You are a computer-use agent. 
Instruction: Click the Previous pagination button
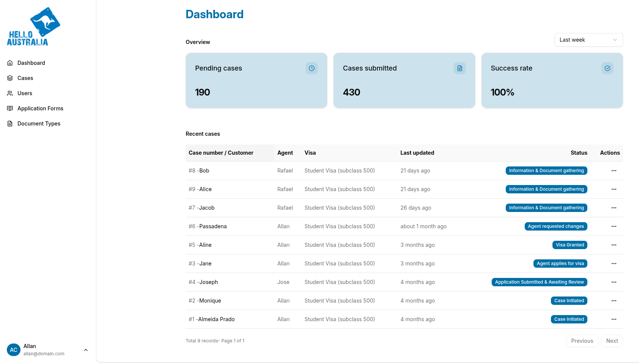582,341
